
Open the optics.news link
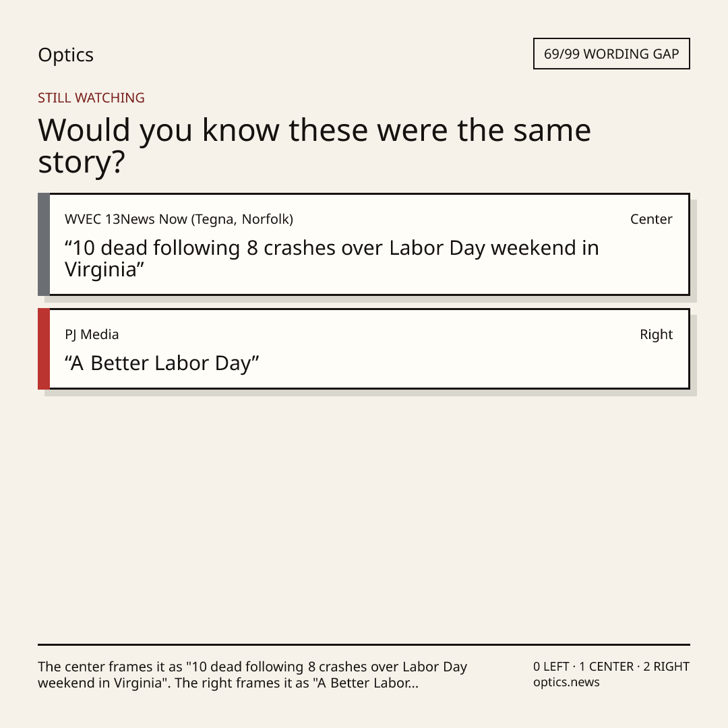click(x=566, y=682)
